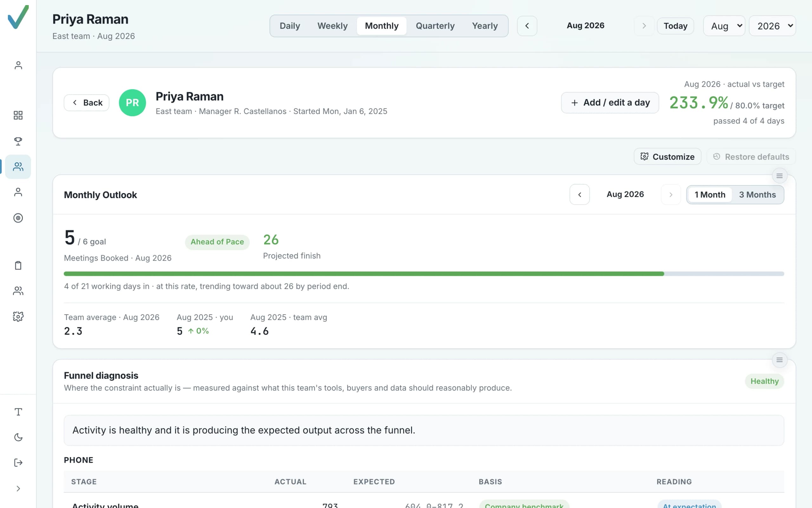812x508 pixels.
Task: Select the 3 Months range toggle
Action: [x=757, y=195]
